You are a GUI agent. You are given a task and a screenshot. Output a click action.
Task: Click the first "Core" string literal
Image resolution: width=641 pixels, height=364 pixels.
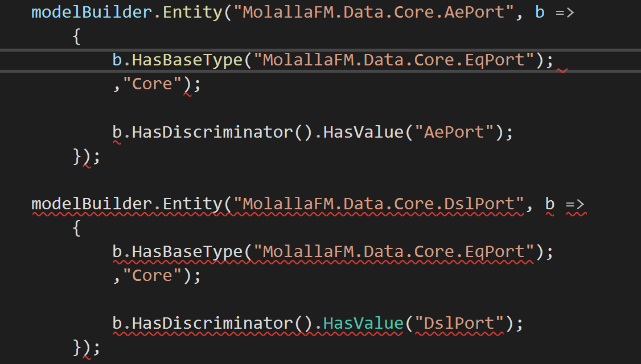154,83
